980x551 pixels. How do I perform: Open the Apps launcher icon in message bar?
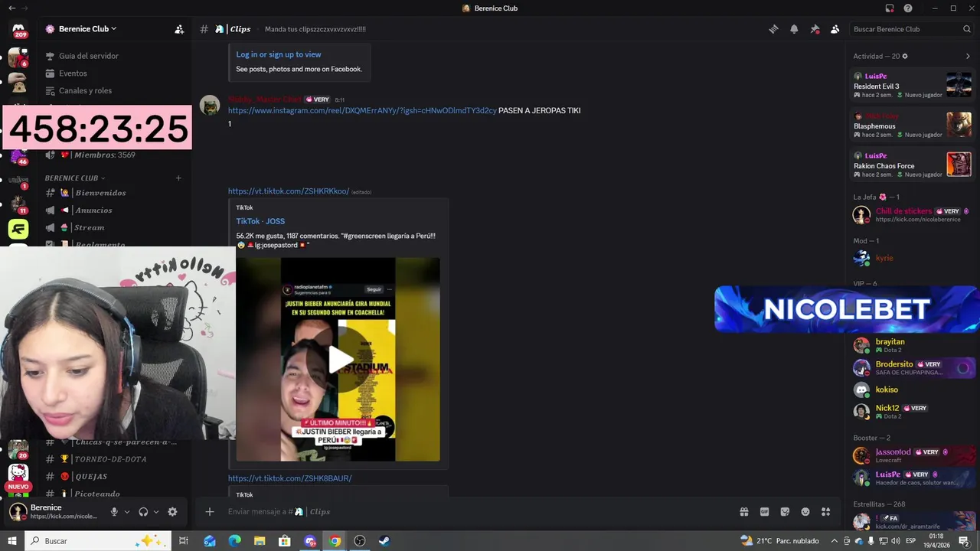click(825, 512)
